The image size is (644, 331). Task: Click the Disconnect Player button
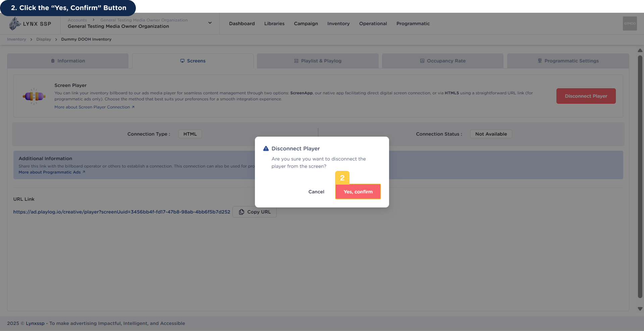tap(586, 96)
